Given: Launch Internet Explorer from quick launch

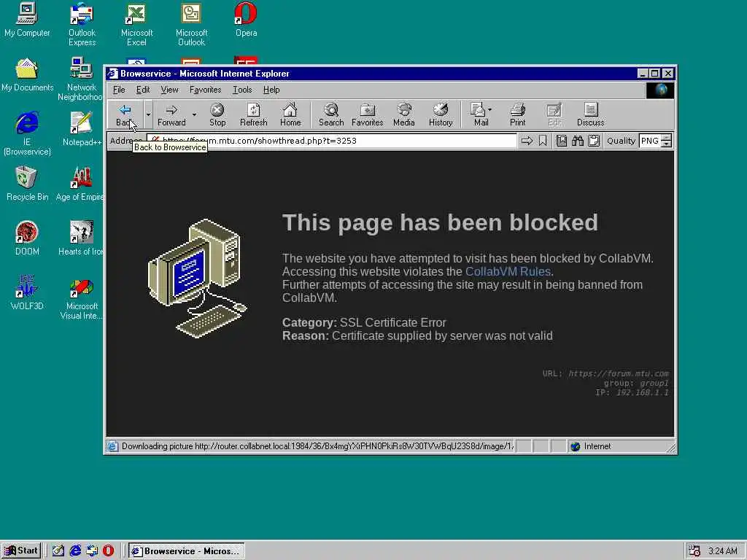Looking at the screenshot, I should click(75, 551).
